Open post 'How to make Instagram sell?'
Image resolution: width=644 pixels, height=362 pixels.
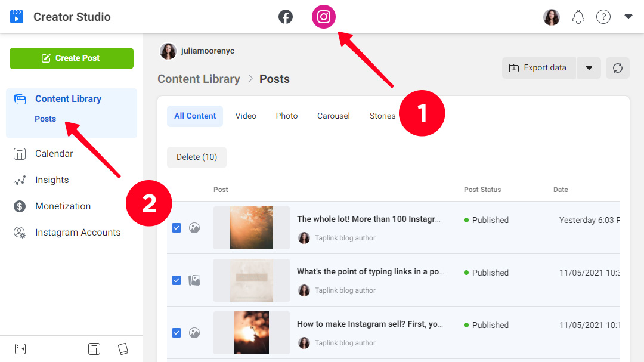pyautogui.click(x=370, y=324)
